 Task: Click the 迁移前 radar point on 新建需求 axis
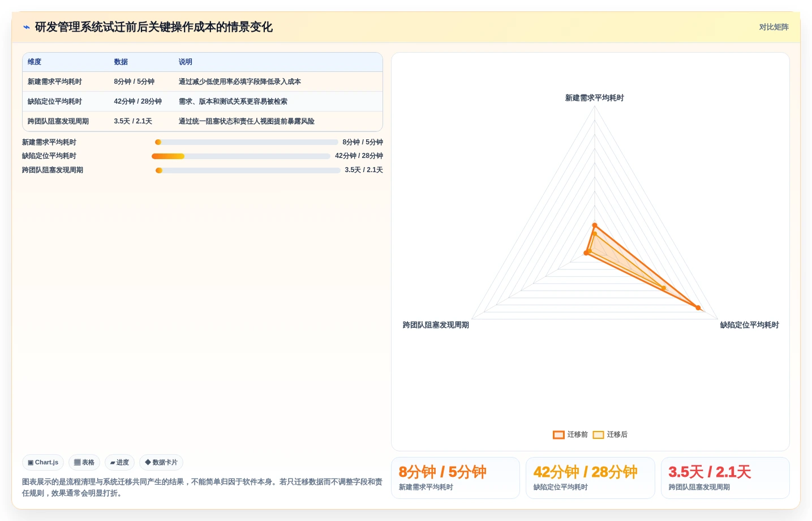(595, 225)
